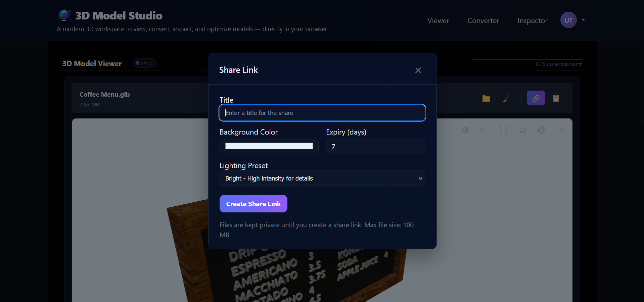
Task: Reset the camera with the home icon
Action: point(522,130)
